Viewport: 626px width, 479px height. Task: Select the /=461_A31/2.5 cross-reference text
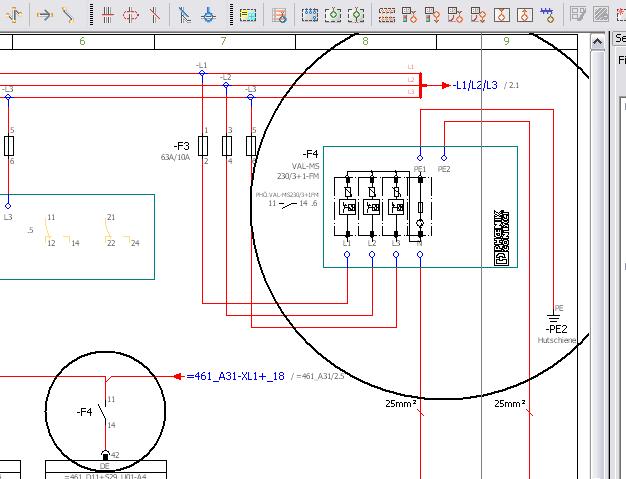[317, 376]
